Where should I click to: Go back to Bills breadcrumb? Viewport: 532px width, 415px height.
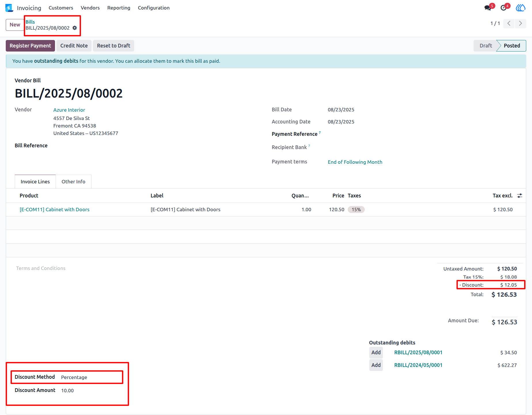coord(30,22)
